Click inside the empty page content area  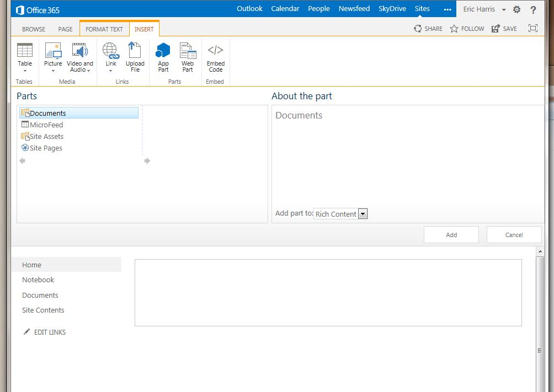coord(328,292)
